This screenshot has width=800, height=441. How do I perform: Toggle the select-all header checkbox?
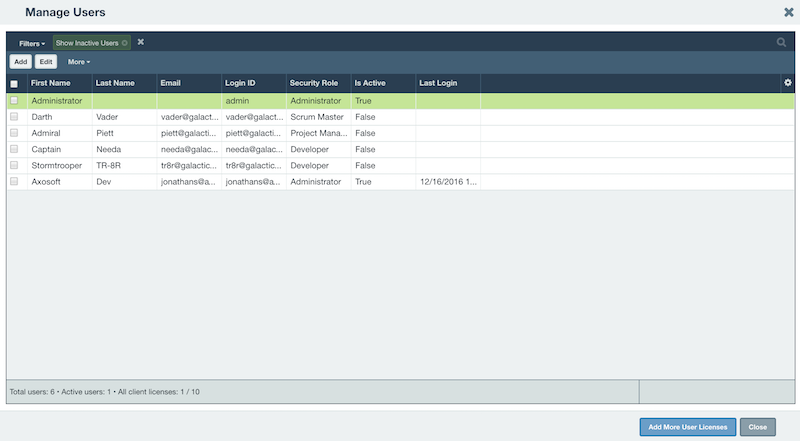point(14,84)
